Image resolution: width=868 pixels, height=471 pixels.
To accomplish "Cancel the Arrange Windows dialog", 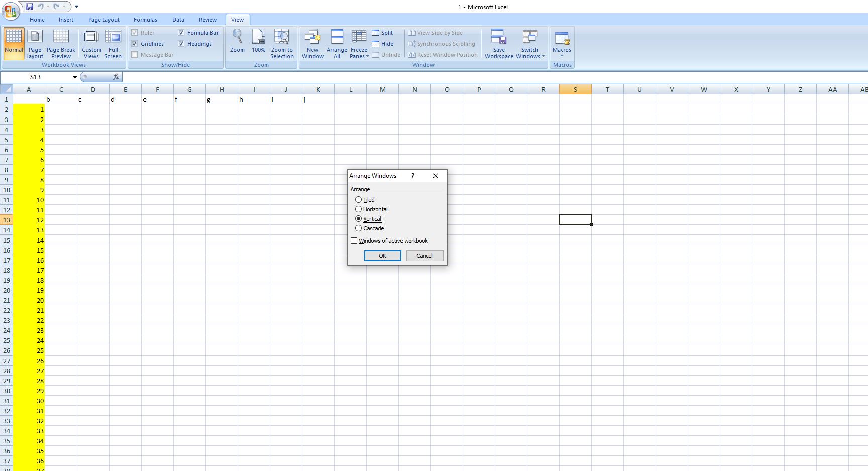I will [x=424, y=256].
